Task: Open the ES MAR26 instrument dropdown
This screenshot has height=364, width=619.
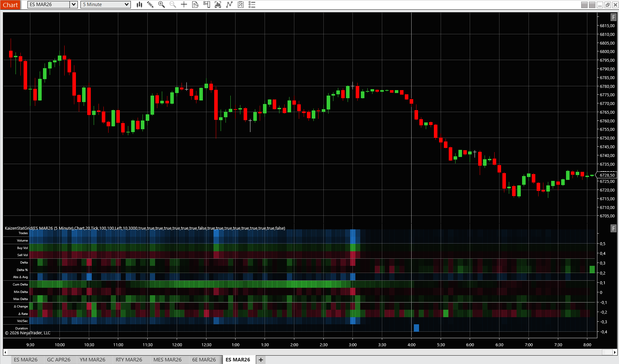Action: [x=73, y=5]
